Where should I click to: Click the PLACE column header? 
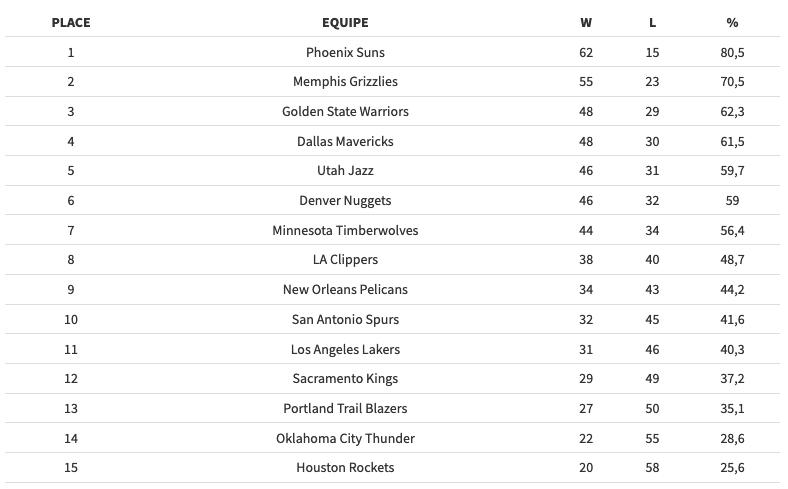pyautogui.click(x=71, y=22)
